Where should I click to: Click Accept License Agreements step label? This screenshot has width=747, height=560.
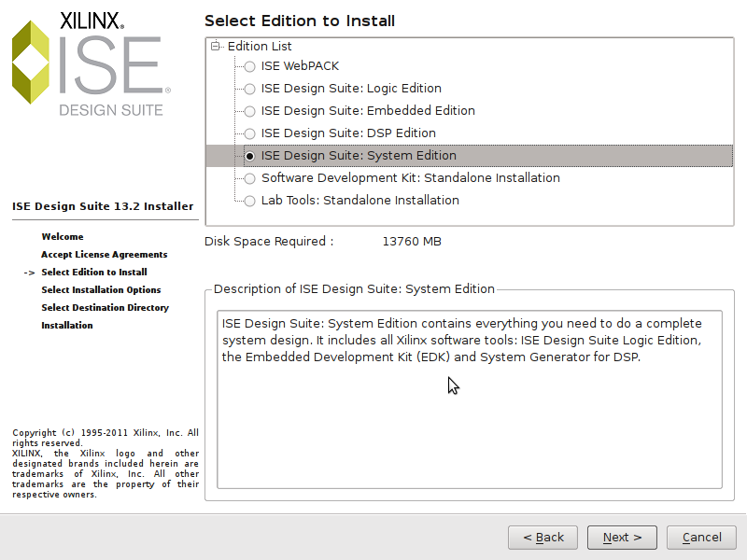[x=105, y=254]
